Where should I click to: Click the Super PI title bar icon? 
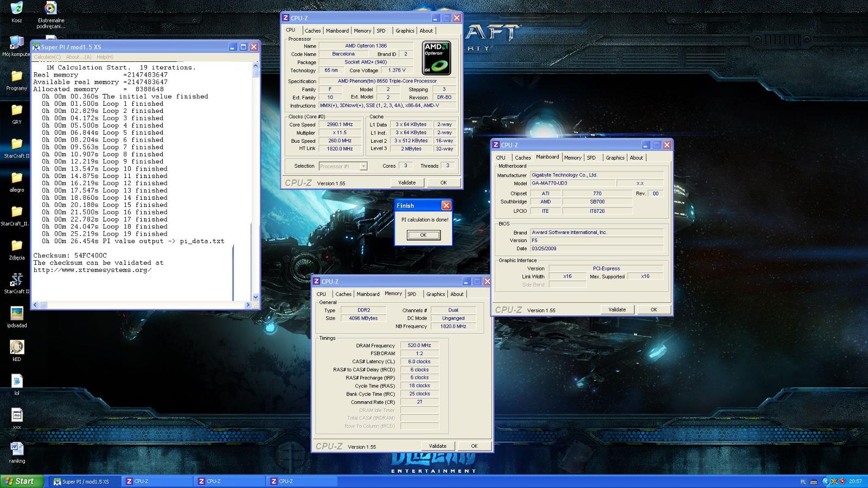tap(36, 47)
